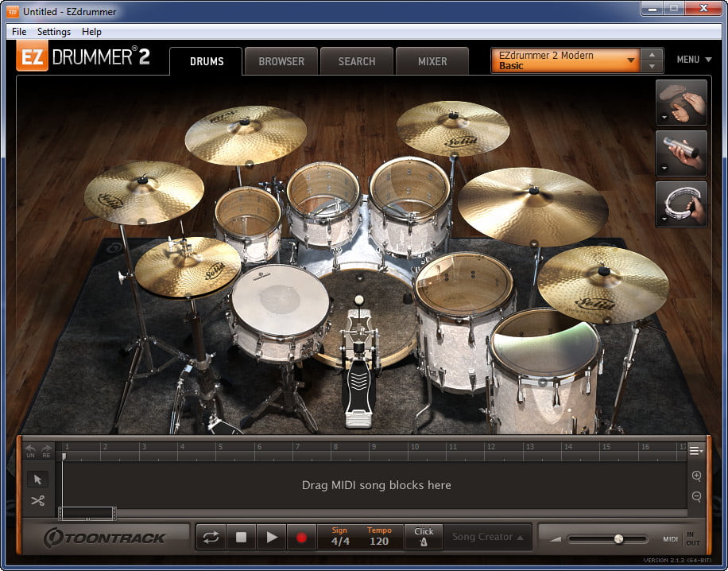Stop playback
Image resolution: width=728 pixels, height=571 pixels.
241,538
